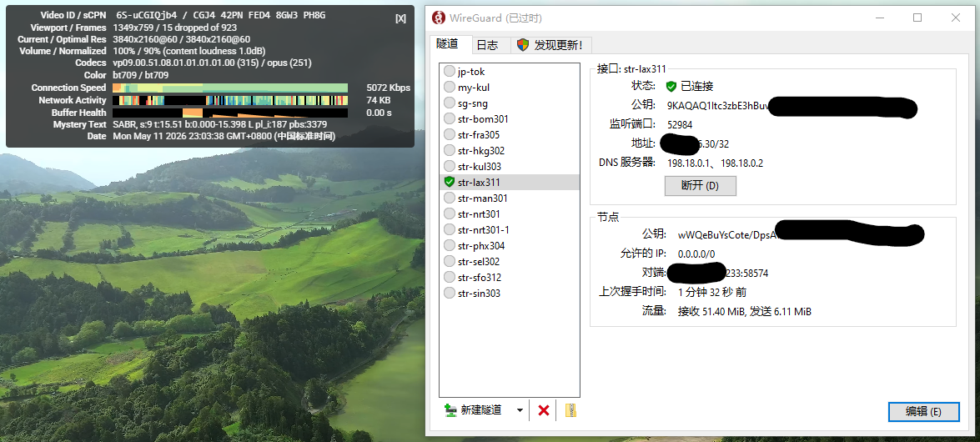Click the listen port value 52984
The image size is (980, 442).
click(x=680, y=125)
